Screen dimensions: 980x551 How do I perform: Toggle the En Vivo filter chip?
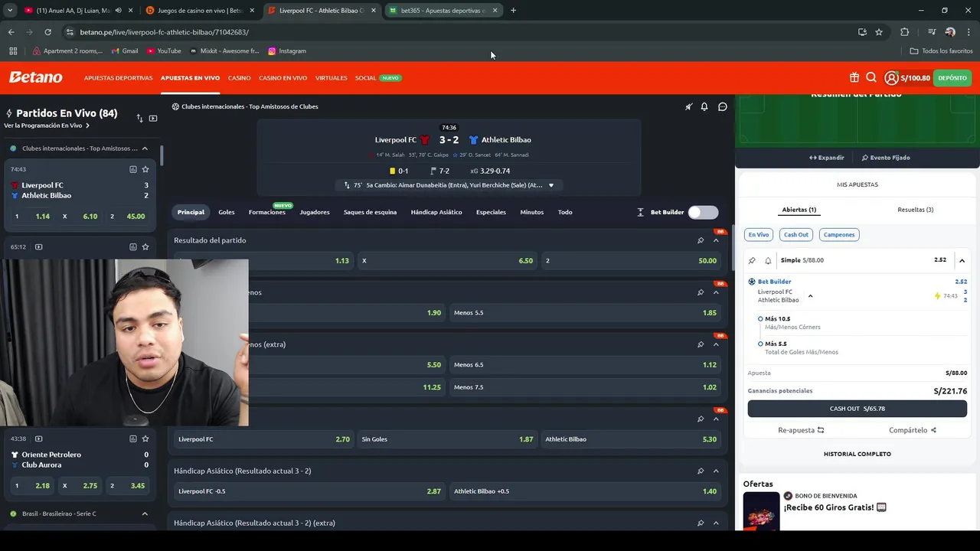(x=759, y=235)
